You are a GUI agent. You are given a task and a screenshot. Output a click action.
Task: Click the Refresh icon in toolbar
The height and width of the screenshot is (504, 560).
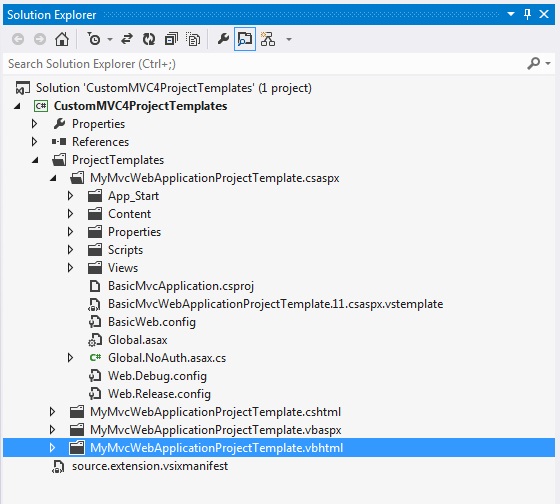(149, 39)
